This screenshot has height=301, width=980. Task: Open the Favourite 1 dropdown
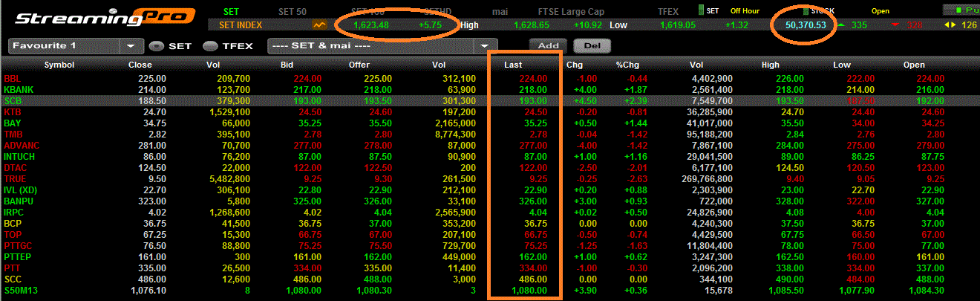click(x=131, y=45)
